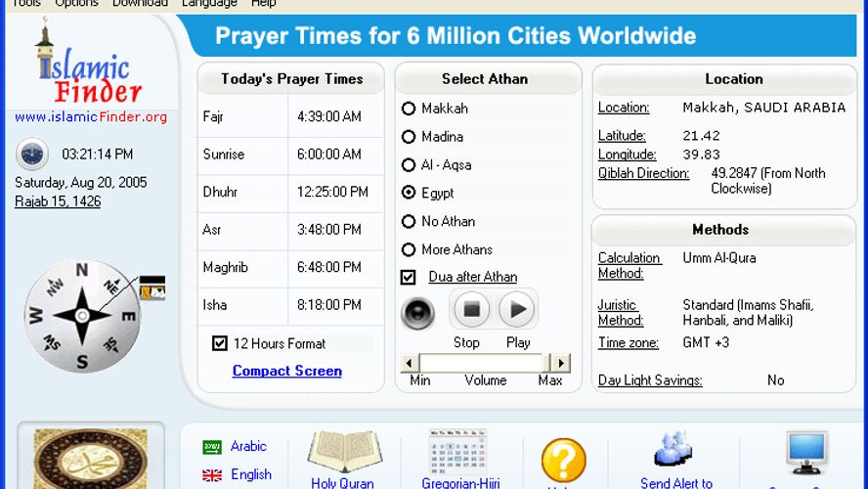Click the Rajab 15, 1426 Hijri date link
The height and width of the screenshot is (489, 868).
coord(58,201)
